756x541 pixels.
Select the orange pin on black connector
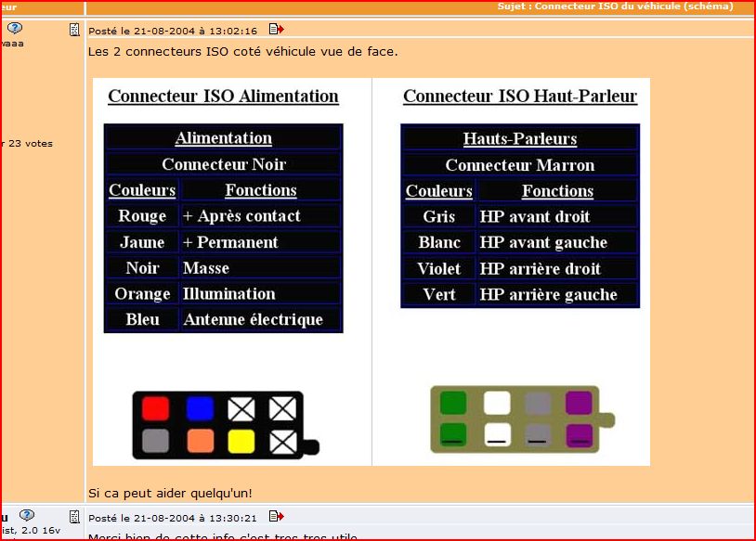pyautogui.click(x=201, y=440)
